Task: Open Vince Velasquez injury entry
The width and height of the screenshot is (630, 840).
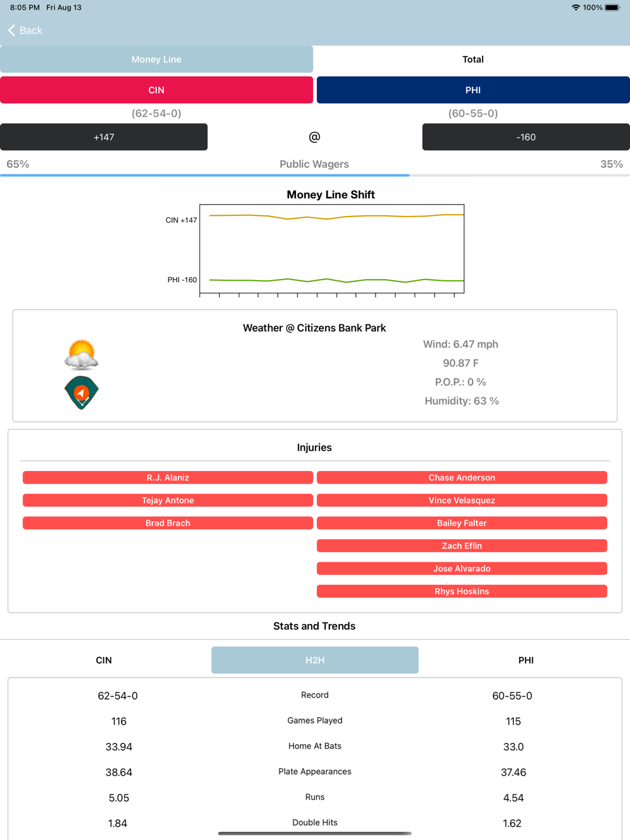Action: point(462,500)
